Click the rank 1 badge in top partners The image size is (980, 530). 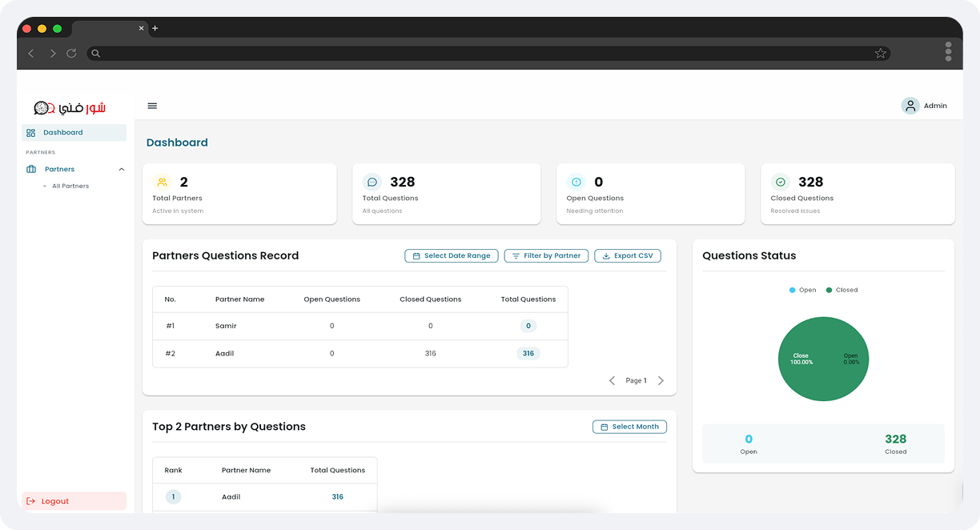pyautogui.click(x=174, y=497)
